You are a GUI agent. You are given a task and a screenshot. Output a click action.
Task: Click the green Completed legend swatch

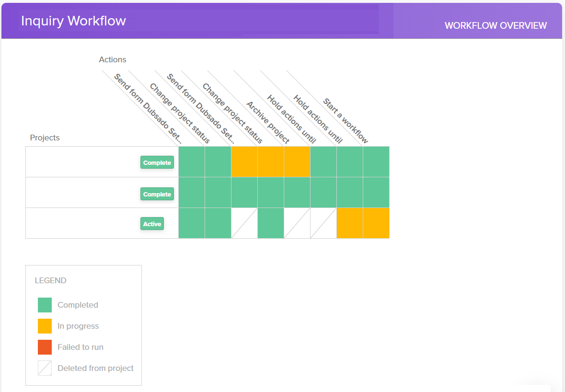coord(45,305)
